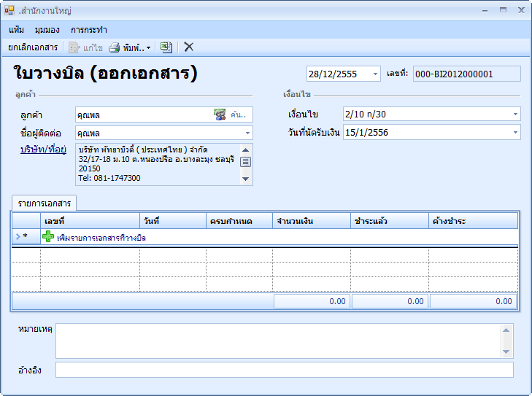Viewport: 532px width, 396px height.
Task: Expand the contact name (ชื่อผู้ติดต่อ) dropdown
Action: (x=247, y=133)
